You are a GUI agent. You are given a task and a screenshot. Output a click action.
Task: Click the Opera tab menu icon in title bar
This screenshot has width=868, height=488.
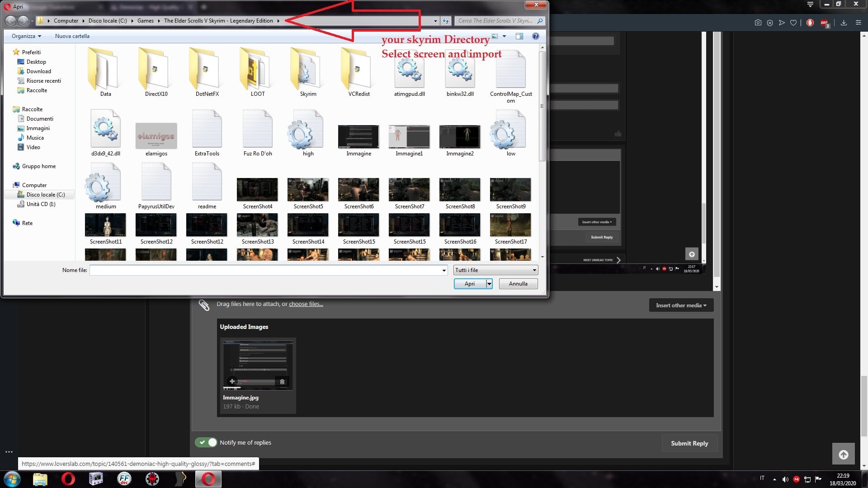click(x=810, y=5)
